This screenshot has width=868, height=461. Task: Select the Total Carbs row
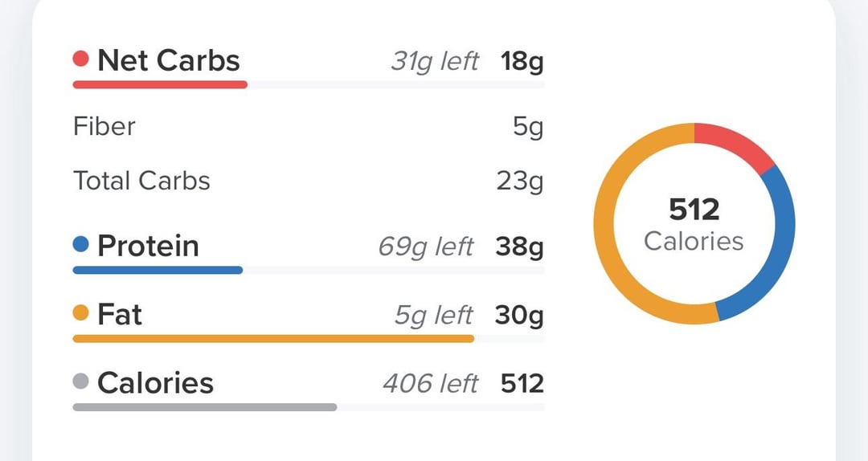(x=309, y=181)
